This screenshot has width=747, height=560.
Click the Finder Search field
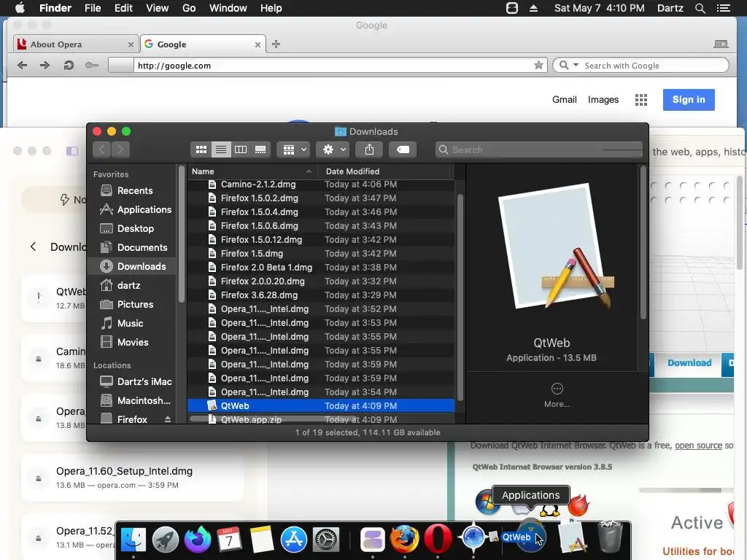pos(539,149)
